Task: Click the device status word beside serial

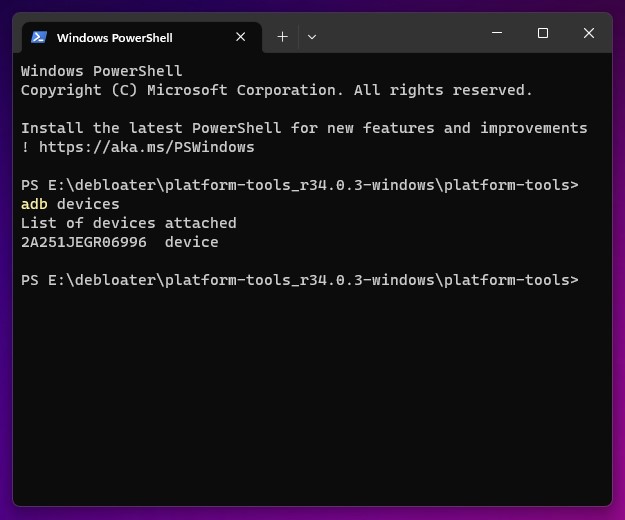Action: click(191, 242)
